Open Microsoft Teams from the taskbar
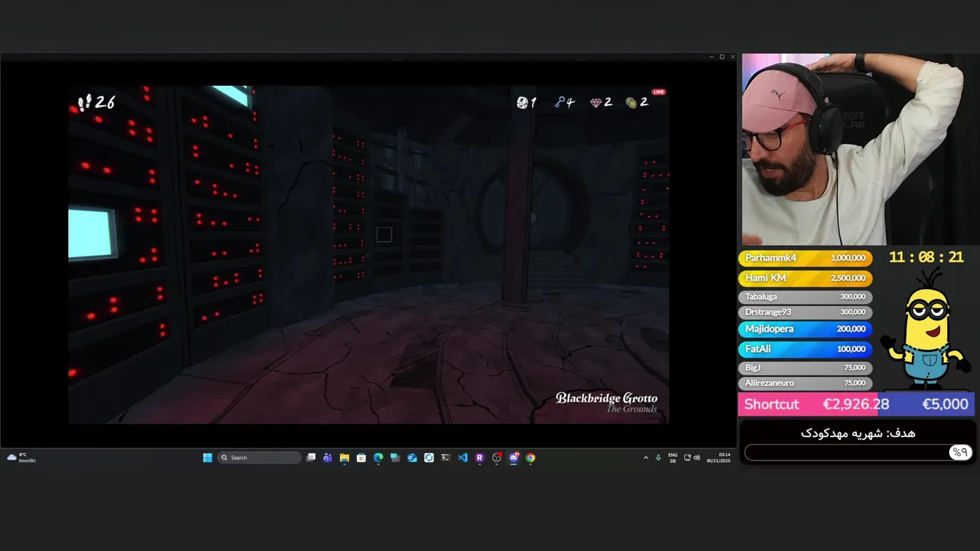Screen dimensions: 980x551 (x=328, y=458)
